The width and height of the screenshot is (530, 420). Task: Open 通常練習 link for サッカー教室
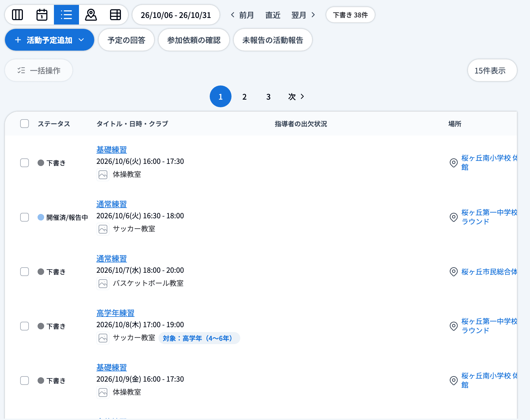pyautogui.click(x=112, y=204)
